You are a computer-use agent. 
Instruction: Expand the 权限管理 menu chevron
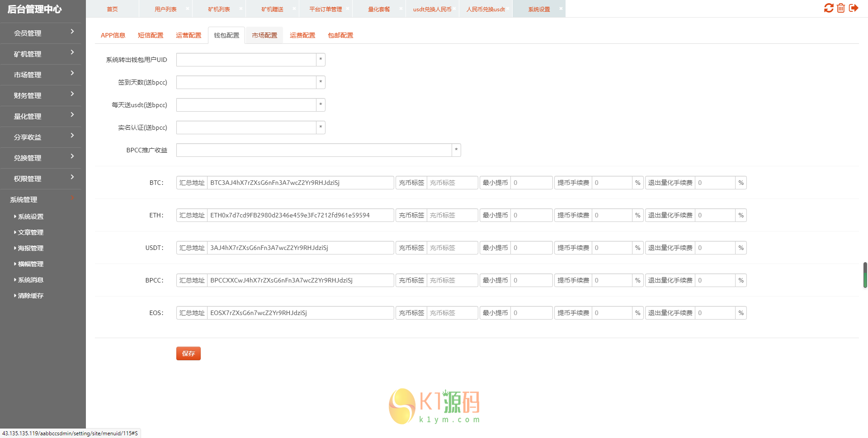[x=72, y=178]
